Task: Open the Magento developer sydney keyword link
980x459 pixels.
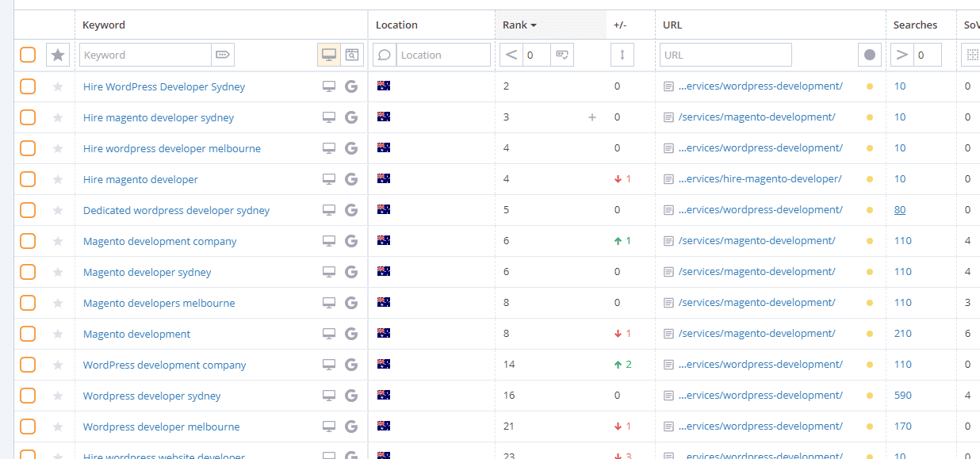Action: pos(147,272)
